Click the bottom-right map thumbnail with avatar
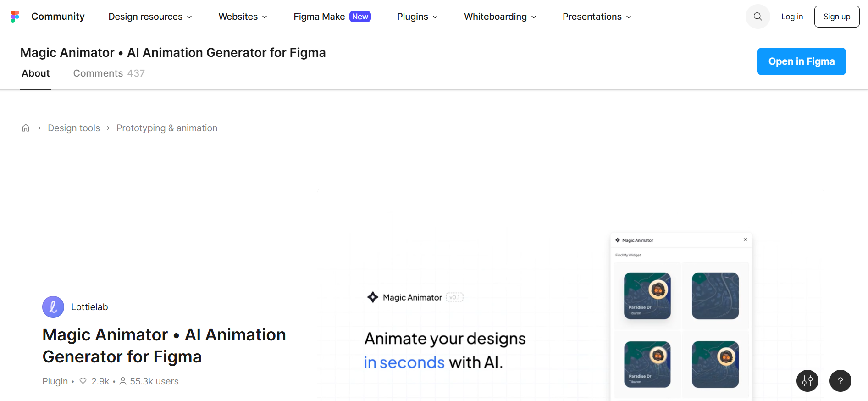 point(715,364)
